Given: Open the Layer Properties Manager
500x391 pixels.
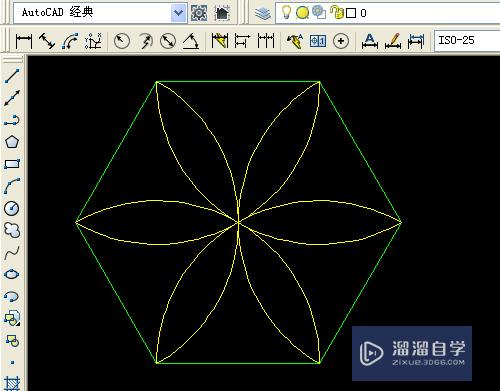Looking at the screenshot, I should point(263,13).
